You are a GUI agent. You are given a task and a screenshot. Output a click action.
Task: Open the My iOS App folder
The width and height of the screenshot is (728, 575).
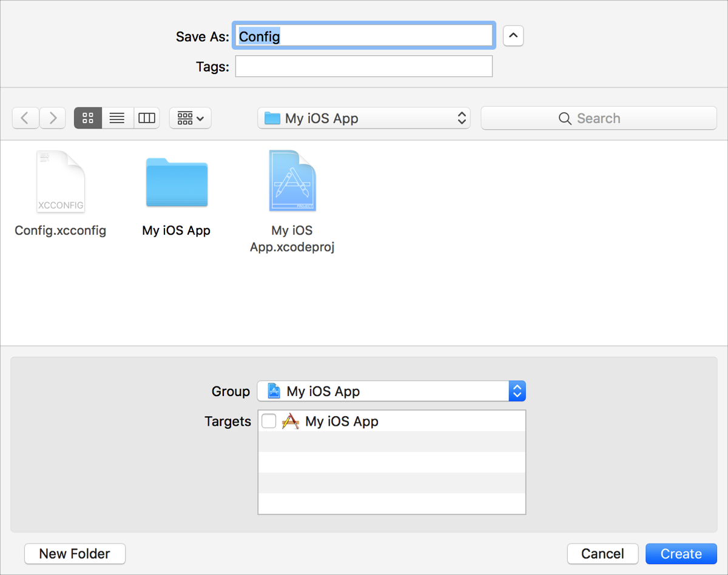(x=177, y=182)
